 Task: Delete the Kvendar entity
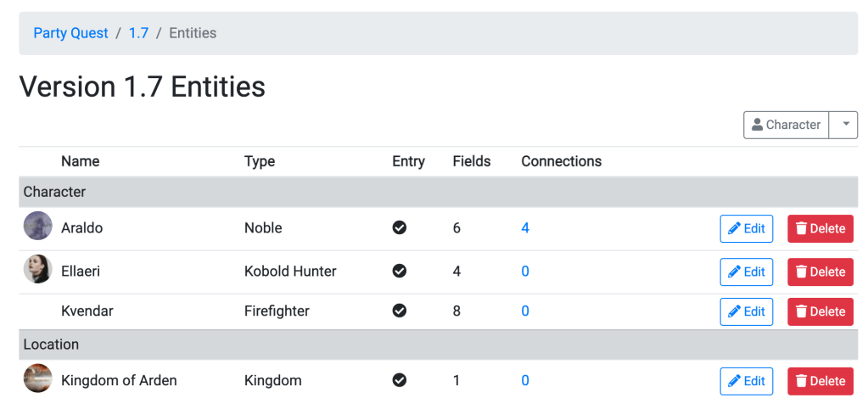pos(820,311)
